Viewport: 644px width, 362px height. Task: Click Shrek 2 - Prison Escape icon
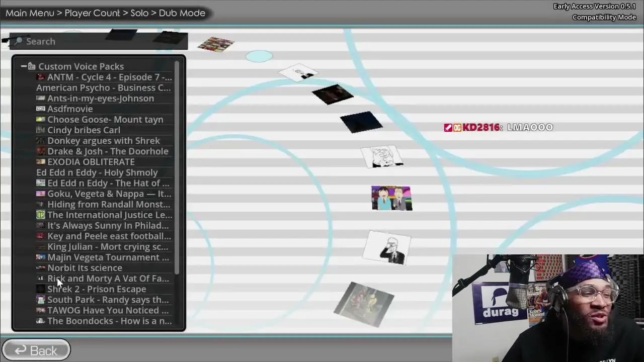coord(41,289)
